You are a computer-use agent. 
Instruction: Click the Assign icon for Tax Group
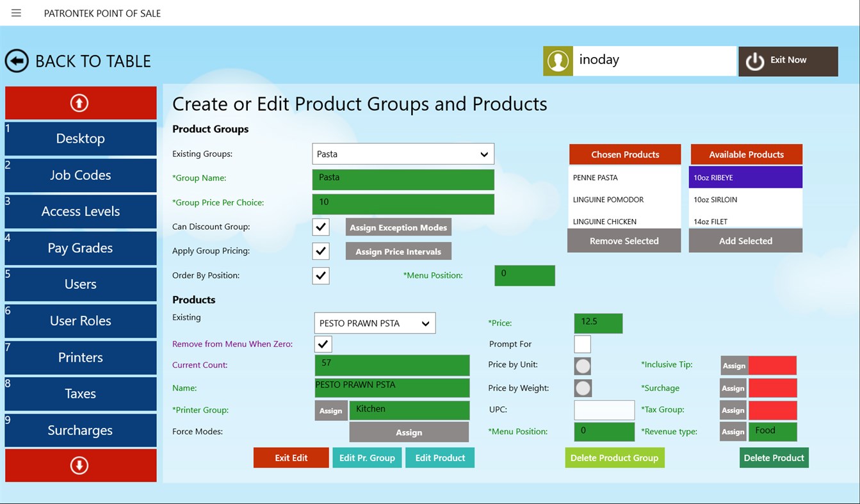point(733,410)
